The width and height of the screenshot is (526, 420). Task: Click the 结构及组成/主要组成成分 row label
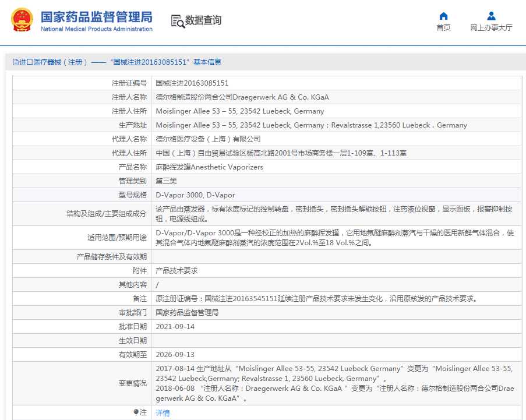[107, 214]
